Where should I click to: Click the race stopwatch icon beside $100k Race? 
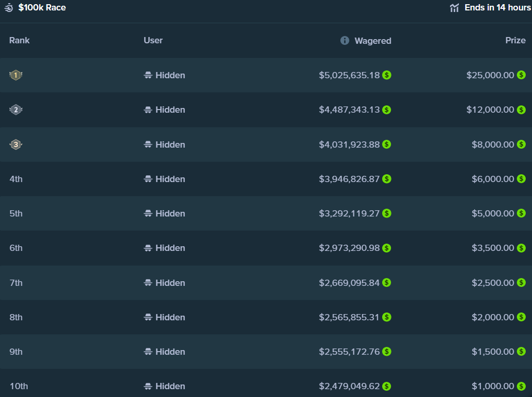coord(9,8)
